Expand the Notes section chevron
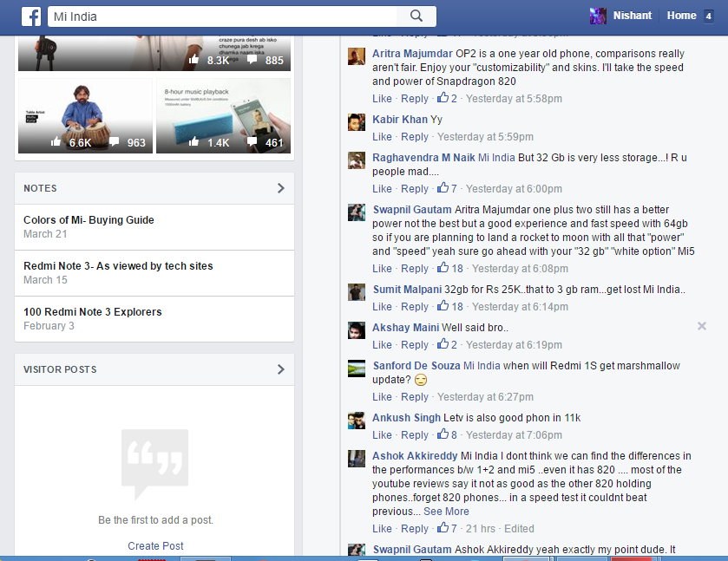728x561 pixels. coord(280,188)
